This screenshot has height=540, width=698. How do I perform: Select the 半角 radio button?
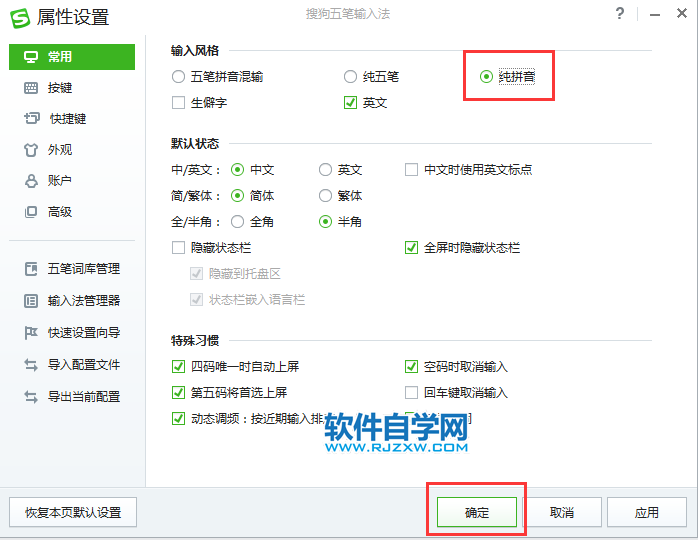point(325,221)
